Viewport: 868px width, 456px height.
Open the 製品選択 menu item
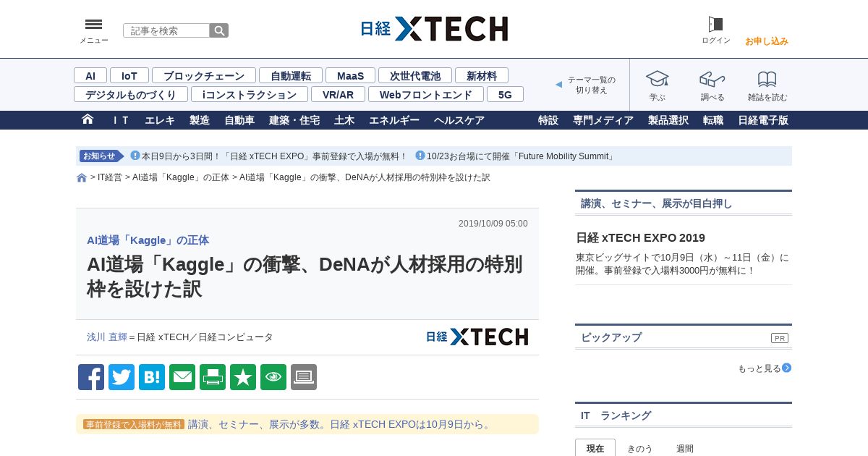click(x=668, y=120)
